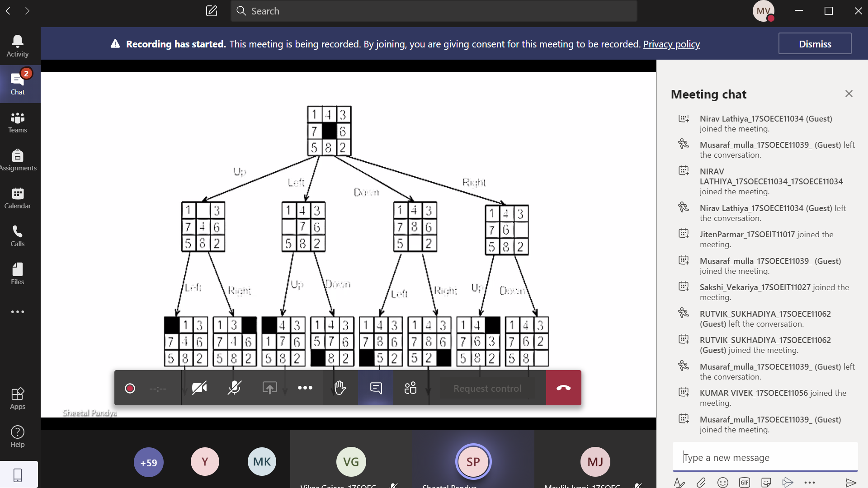Viewport: 868px width, 488px height.
Task: Expand more apps ellipsis in the left sidebar
Action: coord(18,312)
